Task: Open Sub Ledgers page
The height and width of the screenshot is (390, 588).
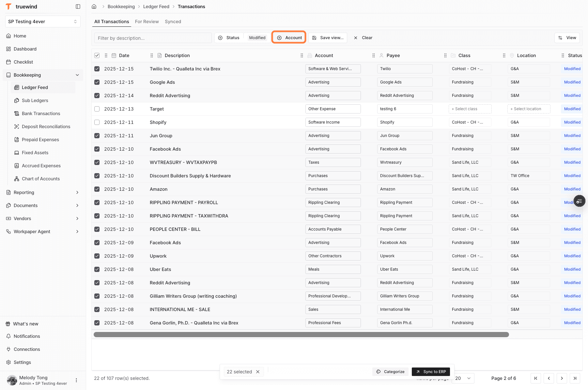Action: point(35,100)
